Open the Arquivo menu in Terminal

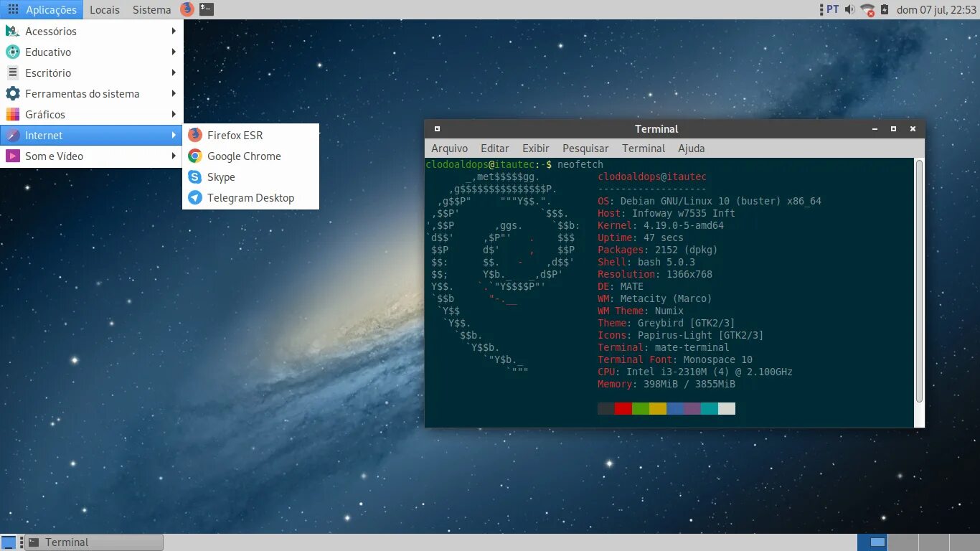tap(449, 149)
